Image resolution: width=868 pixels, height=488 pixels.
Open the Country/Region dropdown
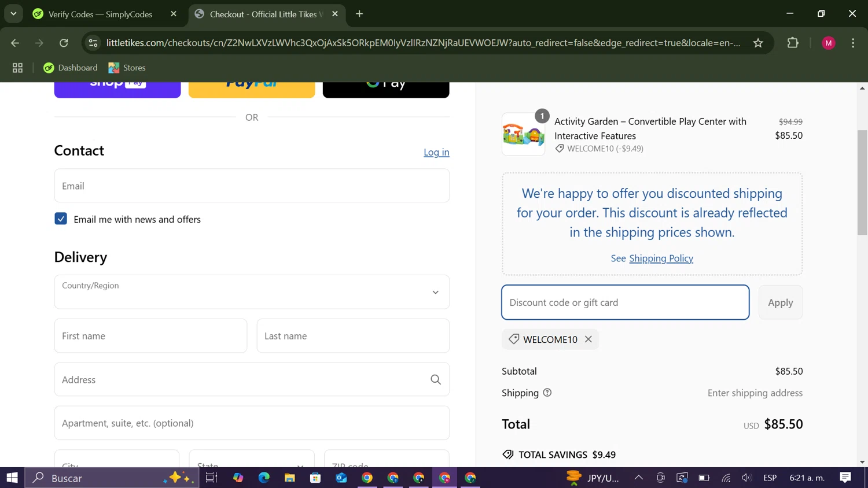tap(252, 292)
